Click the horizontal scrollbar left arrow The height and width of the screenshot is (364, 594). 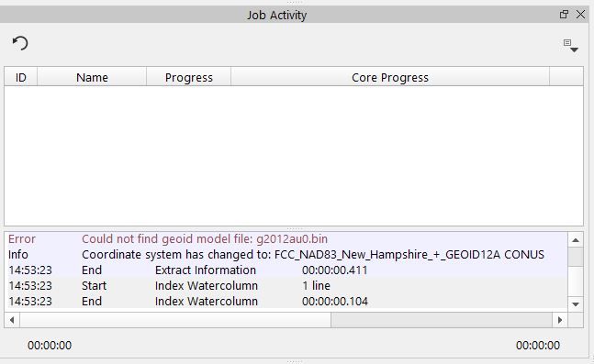[x=12, y=320]
